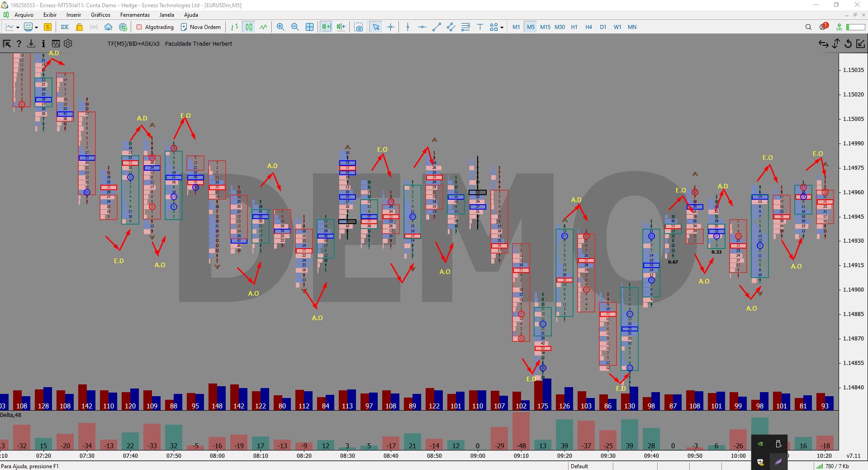Open the Janela menu

click(x=166, y=15)
